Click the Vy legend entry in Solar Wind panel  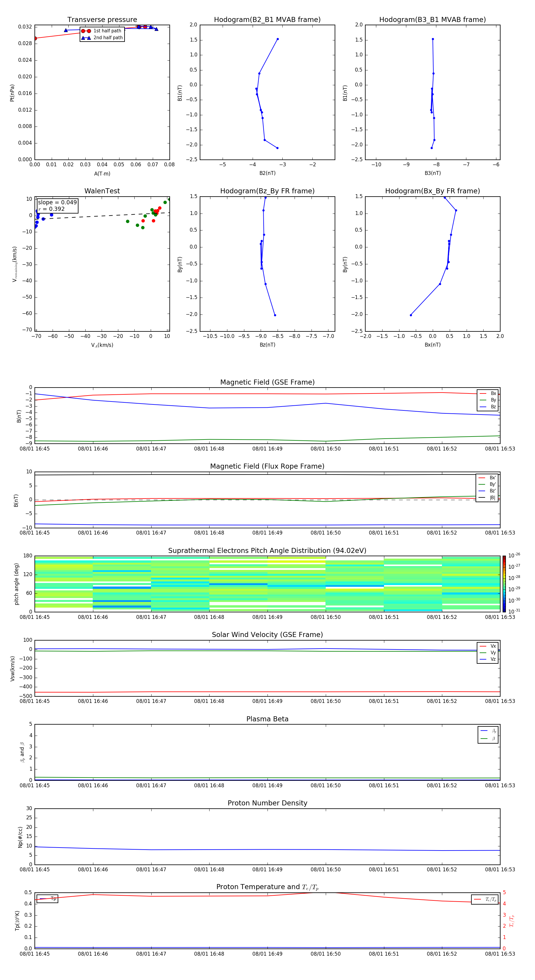[488, 653]
